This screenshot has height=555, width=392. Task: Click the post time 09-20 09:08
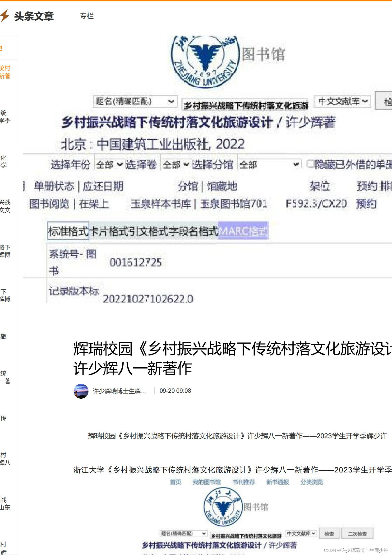175,391
